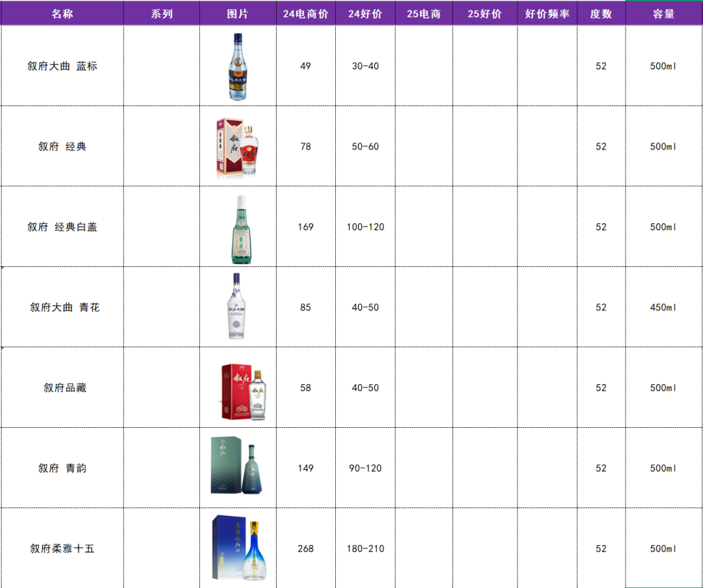Screen dimensions: 703x588
Task: Select the 叙府 经典 product picture
Action: click(x=238, y=147)
